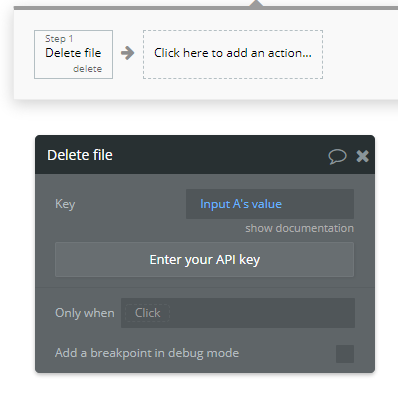Click the small delete caption in Step 1

[x=88, y=69]
